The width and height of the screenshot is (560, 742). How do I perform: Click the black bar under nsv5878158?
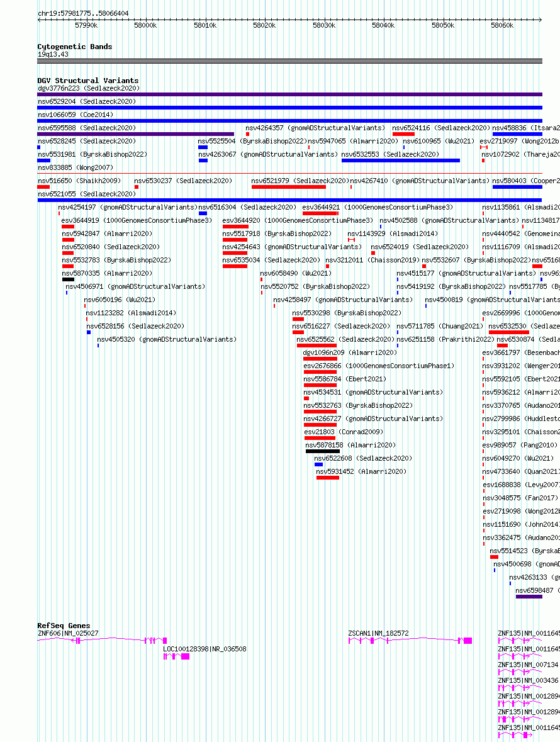coord(323,451)
